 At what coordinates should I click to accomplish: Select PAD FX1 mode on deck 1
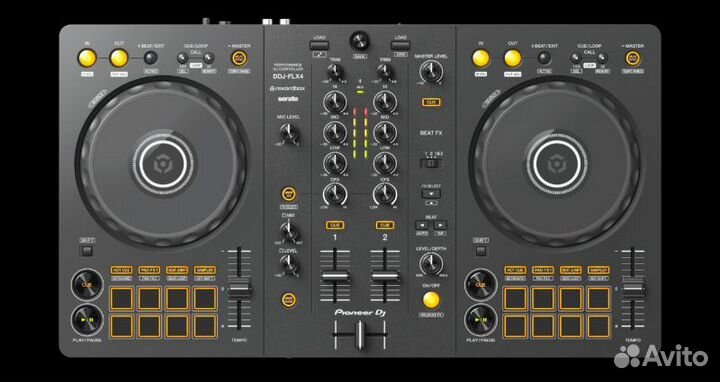coord(149,270)
